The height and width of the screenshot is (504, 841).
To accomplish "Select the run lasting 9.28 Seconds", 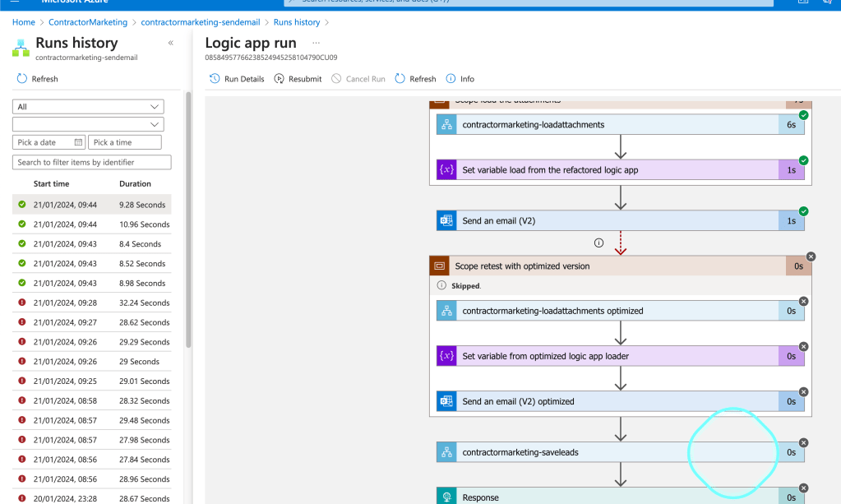I will coord(92,204).
